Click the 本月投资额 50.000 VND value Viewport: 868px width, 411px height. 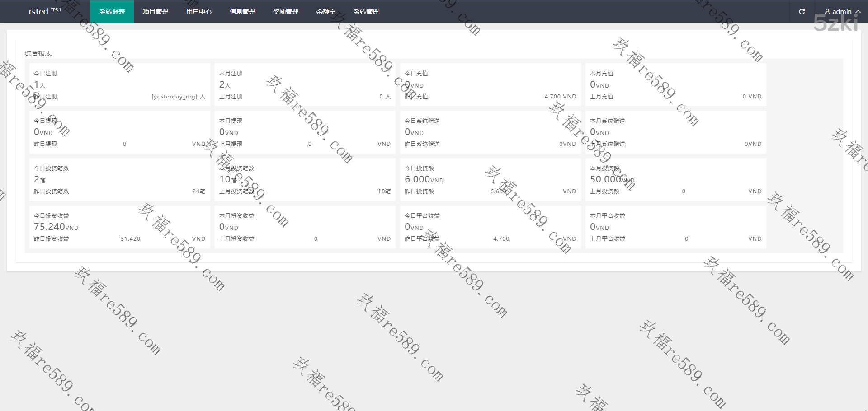[612, 179]
